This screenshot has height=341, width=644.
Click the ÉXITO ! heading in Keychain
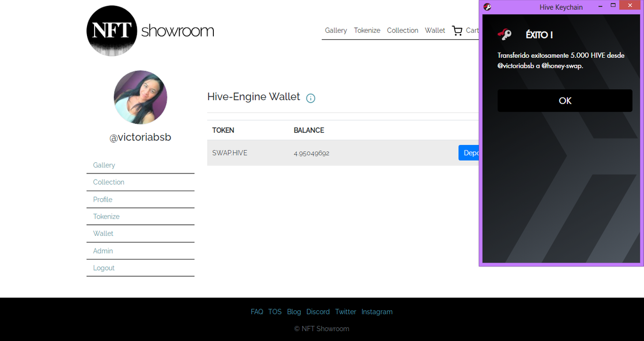coord(539,35)
